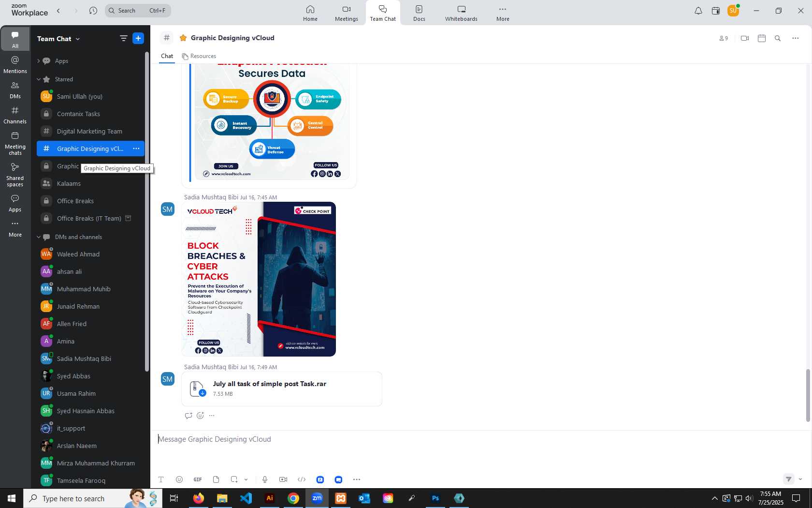The image size is (812, 508).
Task: Open the GIF picker
Action: pos(198,479)
